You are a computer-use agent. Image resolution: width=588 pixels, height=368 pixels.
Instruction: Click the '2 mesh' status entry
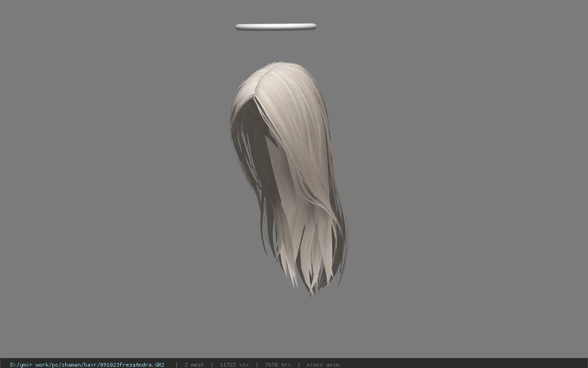[x=194, y=365]
